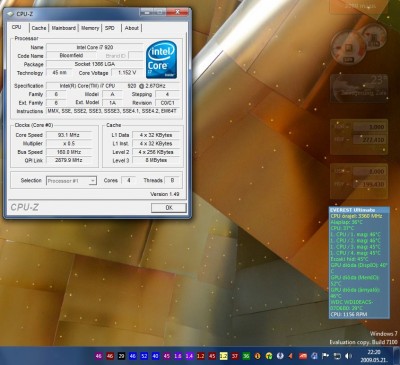Screen dimensions: 400x365
Task: Open the volume speaker tray icon
Action: point(348,356)
